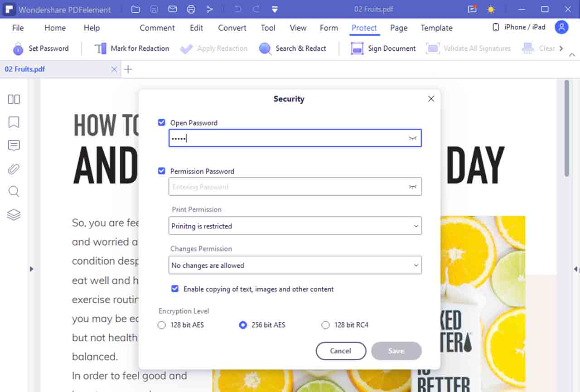Click the Save button
This screenshot has height=392, width=580.
[396, 351]
